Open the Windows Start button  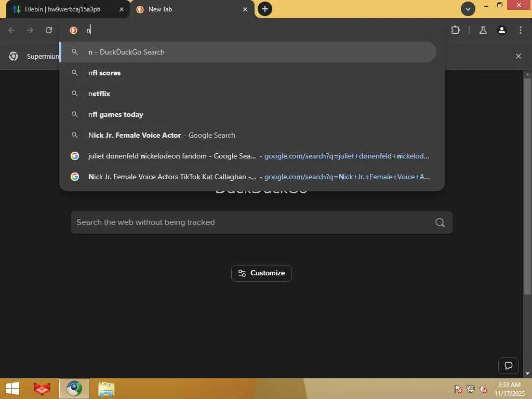12,389
